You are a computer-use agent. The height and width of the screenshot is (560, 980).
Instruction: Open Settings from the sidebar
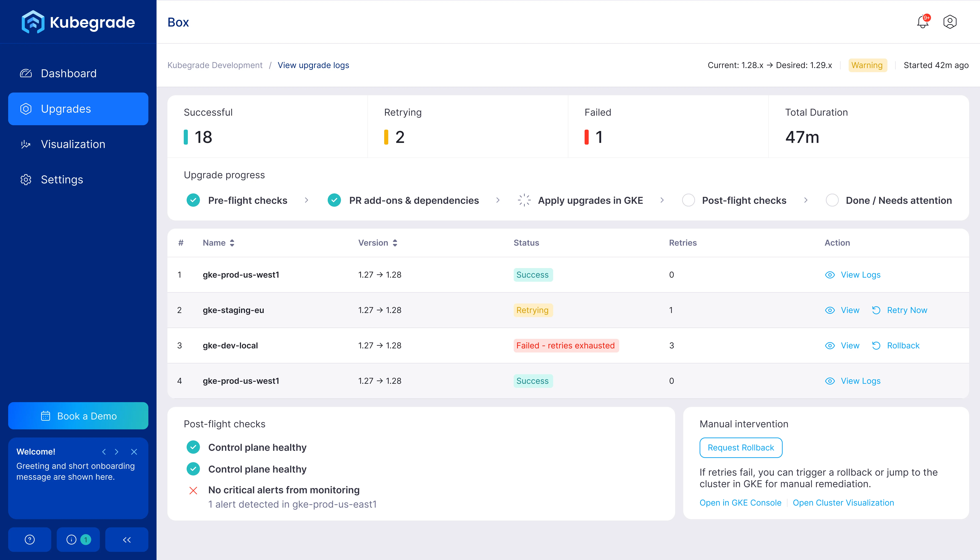78,180
